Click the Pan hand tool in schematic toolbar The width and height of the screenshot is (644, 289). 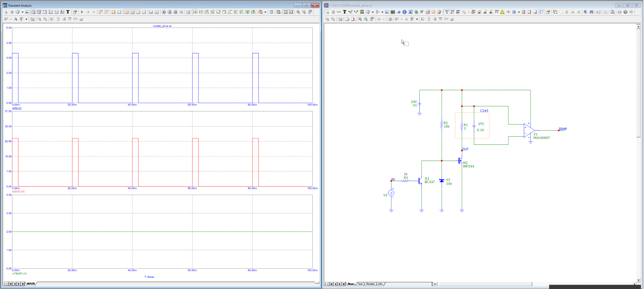tap(333, 12)
